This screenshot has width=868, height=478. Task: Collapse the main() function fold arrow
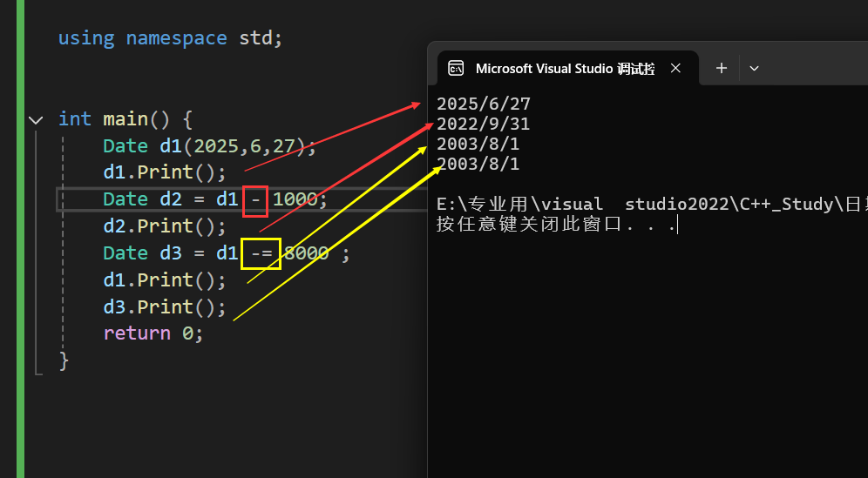35,119
